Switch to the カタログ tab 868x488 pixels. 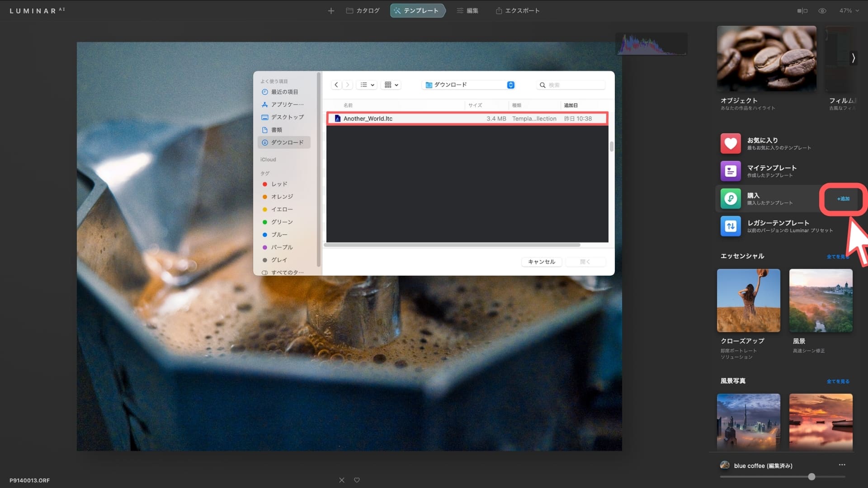coord(363,10)
